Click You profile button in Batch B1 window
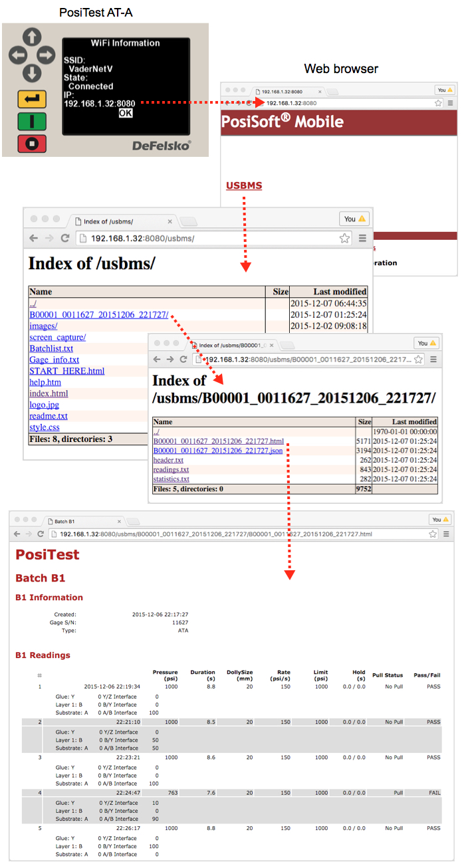462x868 pixels. (x=441, y=520)
